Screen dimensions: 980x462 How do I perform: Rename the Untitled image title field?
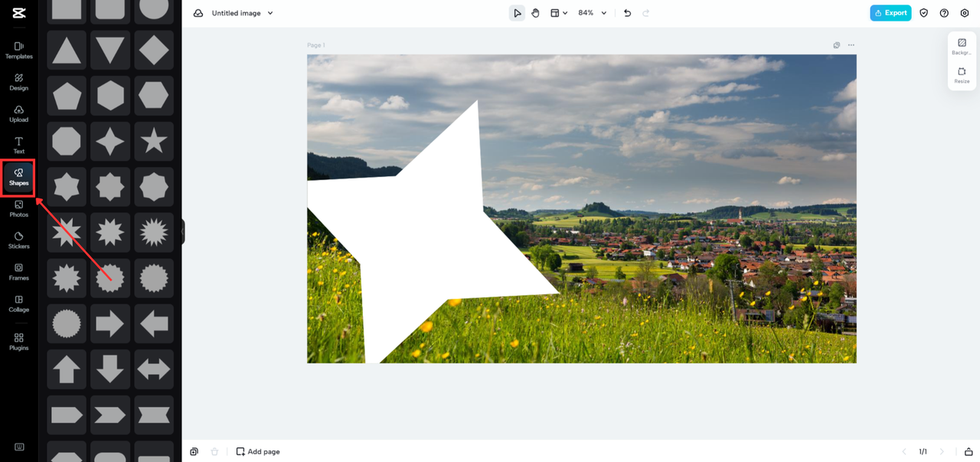point(236,13)
